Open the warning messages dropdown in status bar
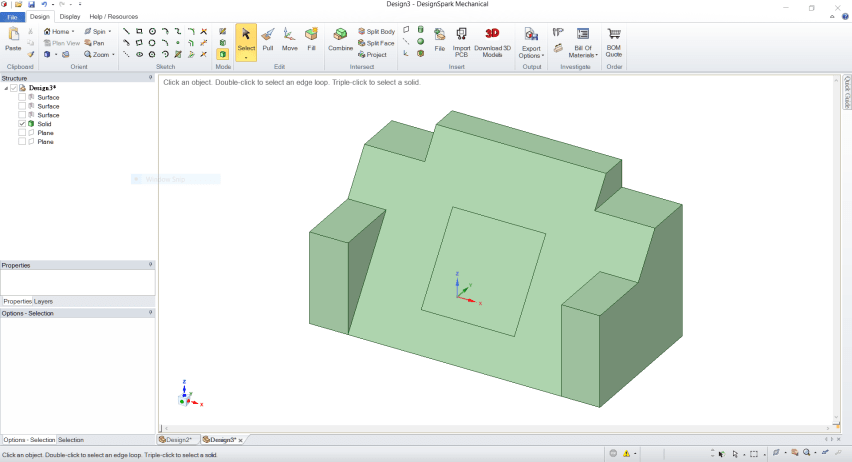852x462 pixels. [x=635, y=453]
